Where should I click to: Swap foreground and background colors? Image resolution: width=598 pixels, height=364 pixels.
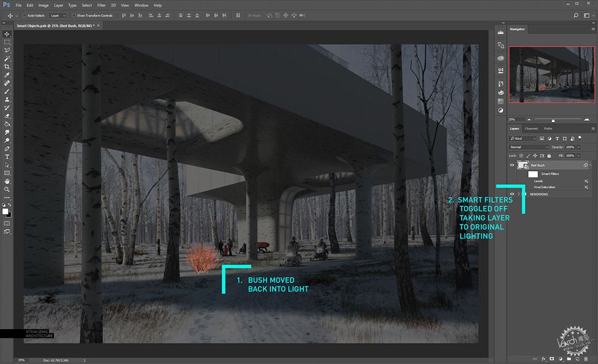[x=10, y=205]
